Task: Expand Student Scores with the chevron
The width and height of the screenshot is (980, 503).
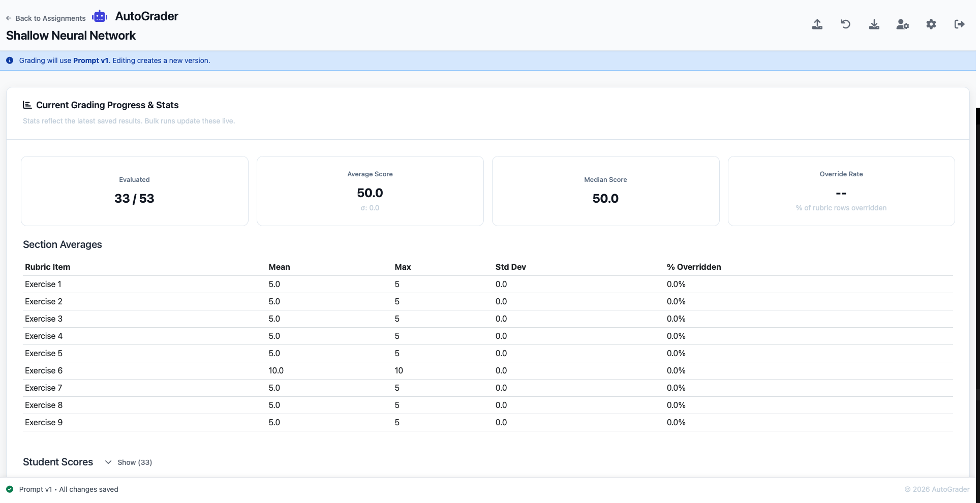Action: pyautogui.click(x=108, y=462)
